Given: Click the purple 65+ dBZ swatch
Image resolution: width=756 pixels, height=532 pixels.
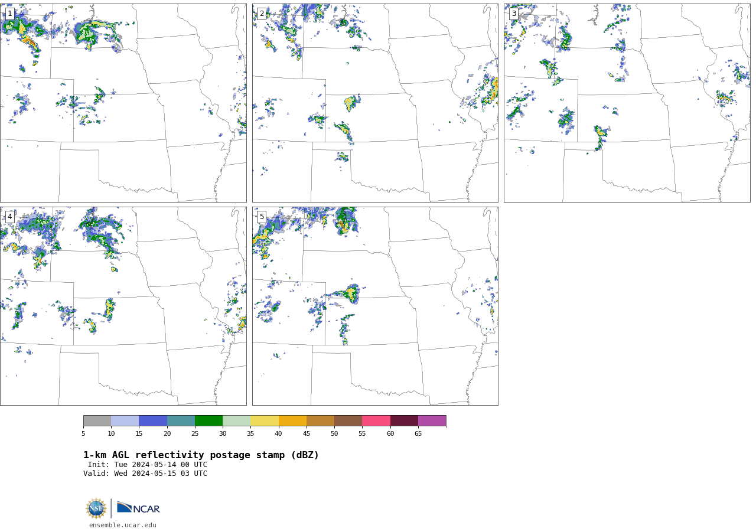Looking at the screenshot, I should [x=432, y=421].
